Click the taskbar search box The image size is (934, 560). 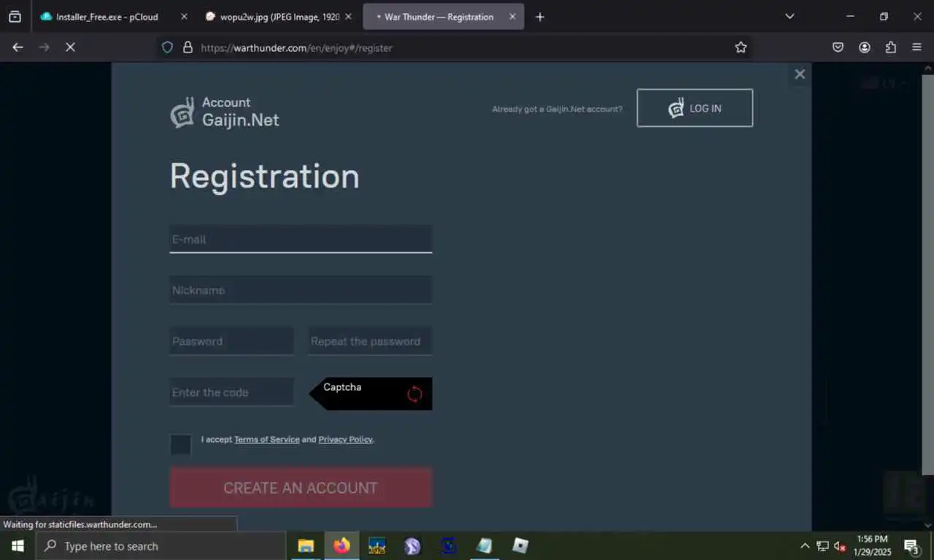coord(161,546)
